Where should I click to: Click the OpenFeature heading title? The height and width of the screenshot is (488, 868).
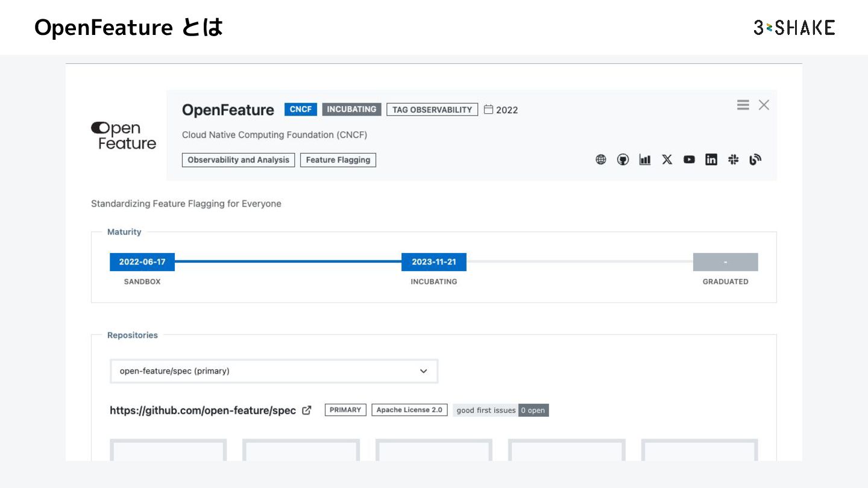pos(228,110)
